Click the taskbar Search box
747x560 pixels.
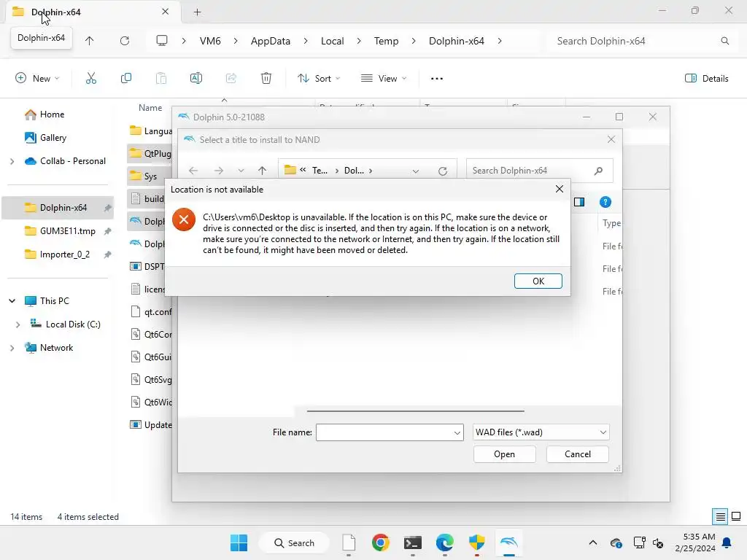pyautogui.click(x=294, y=542)
